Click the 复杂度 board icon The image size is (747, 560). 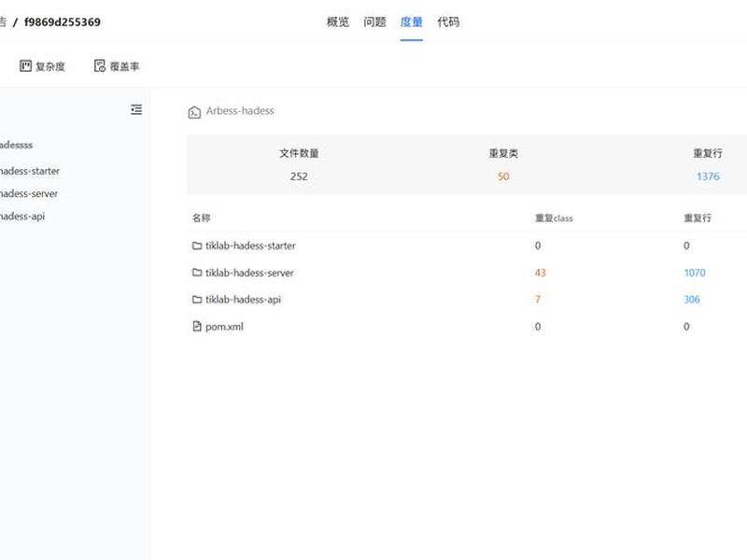pyautogui.click(x=25, y=65)
